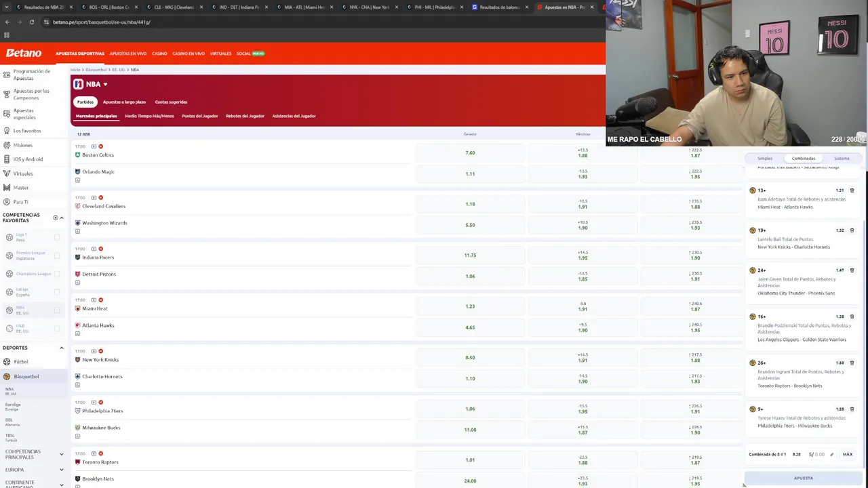Image resolution: width=868 pixels, height=488 pixels.
Task: Open Master in left sidebar
Action: pyautogui.click(x=20, y=188)
